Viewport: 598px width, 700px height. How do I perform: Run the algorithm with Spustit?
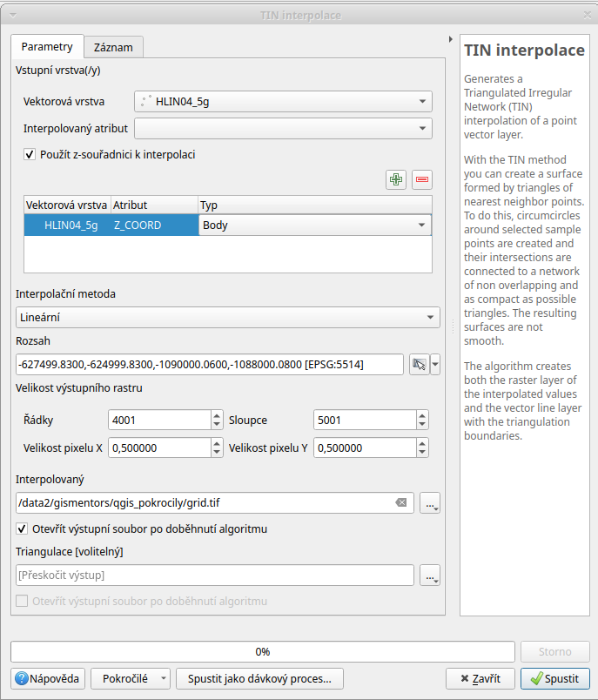tap(555, 678)
